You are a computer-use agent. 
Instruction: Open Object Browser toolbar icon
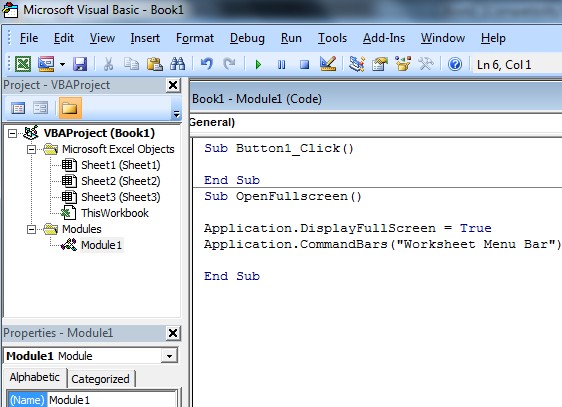403,64
